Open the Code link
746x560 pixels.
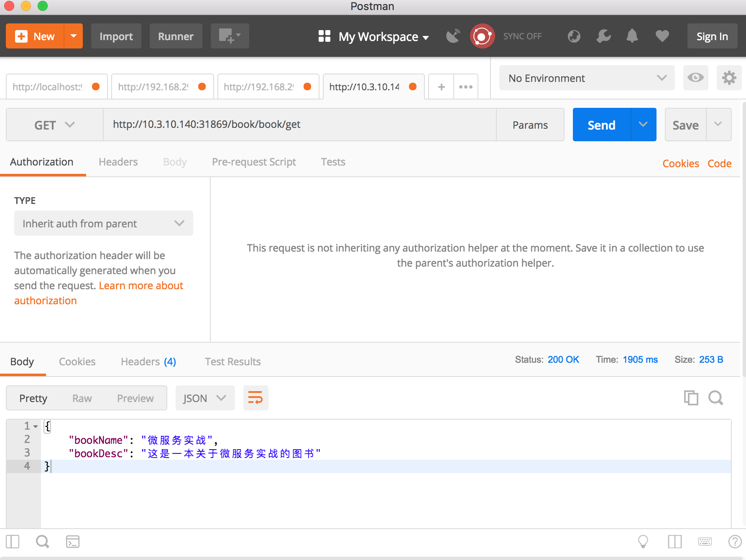[x=719, y=163]
